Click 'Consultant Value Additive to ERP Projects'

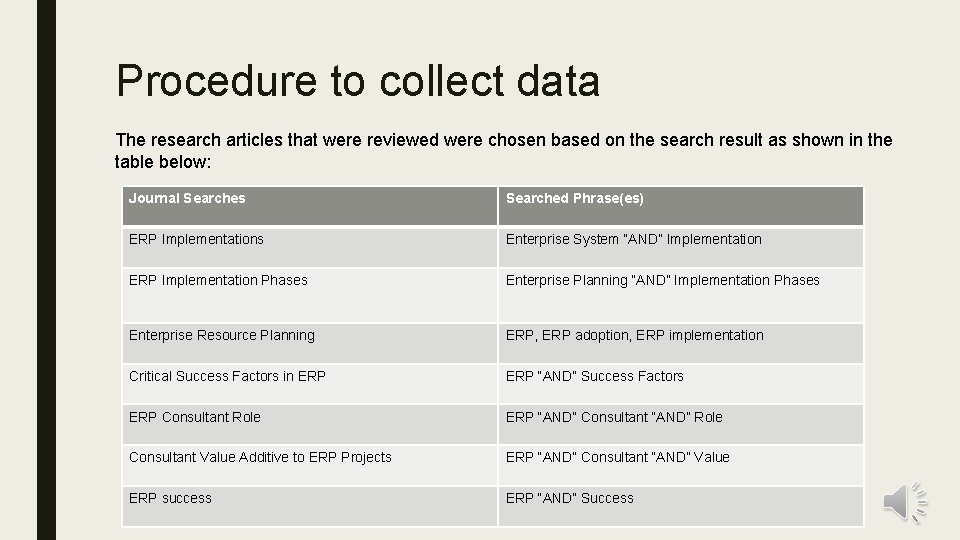[x=310, y=465]
